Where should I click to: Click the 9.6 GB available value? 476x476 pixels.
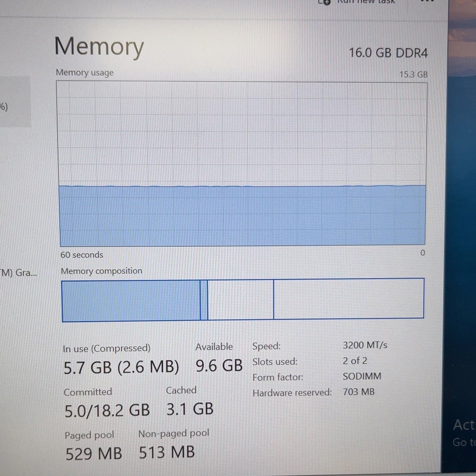219,366
